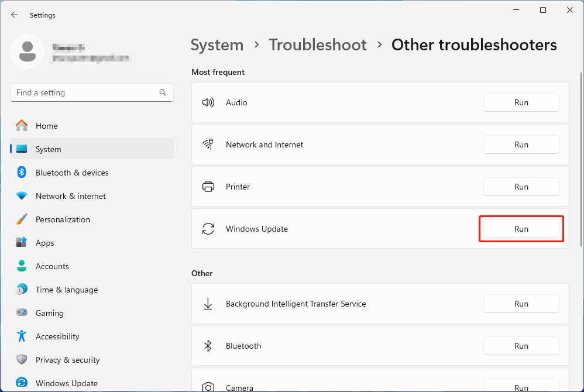Image resolution: width=584 pixels, height=392 pixels.
Task: Select the Home icon in the sidebar
Action: [x=22, y=126]
